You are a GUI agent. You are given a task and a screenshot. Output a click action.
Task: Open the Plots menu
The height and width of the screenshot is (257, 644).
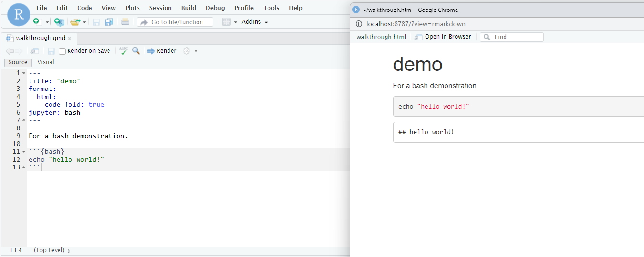(132, 8)
